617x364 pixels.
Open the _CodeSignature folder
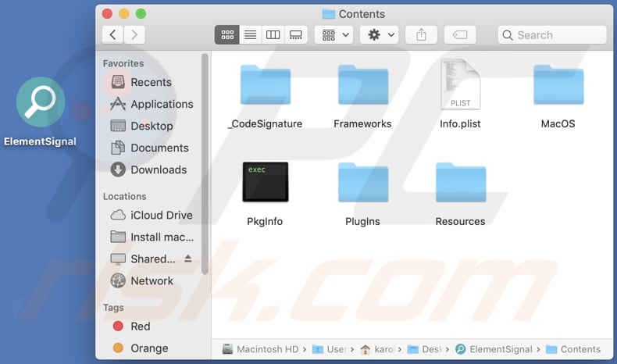point(265,86)
